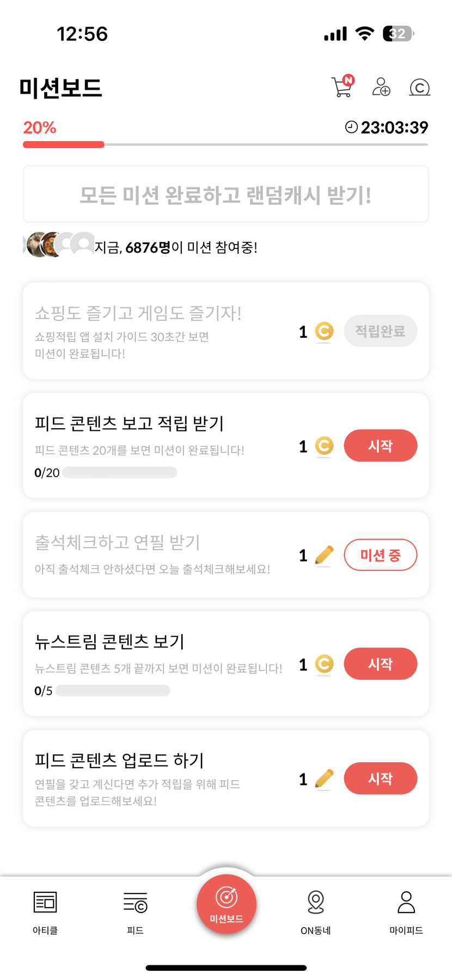Image resolution: width=452 pixels, height=980 pixels.
Task: Start the 뉴스트림 콘텐츠 보기 mission
Action: pos(380,664)
